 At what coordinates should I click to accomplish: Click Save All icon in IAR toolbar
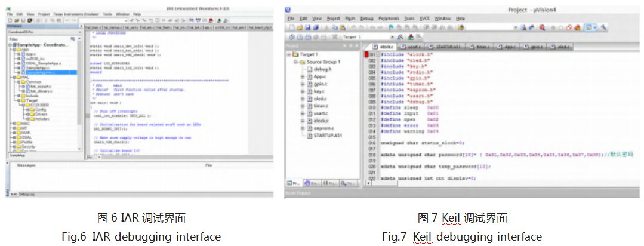click(30, 20)
